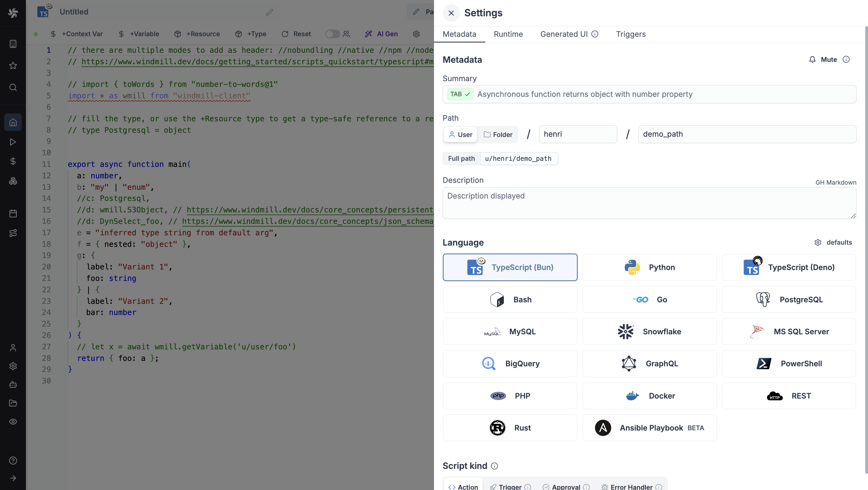868x490 pixels.
Task: Select TypeScript Bun language option
Action: (x=510, y=267)
